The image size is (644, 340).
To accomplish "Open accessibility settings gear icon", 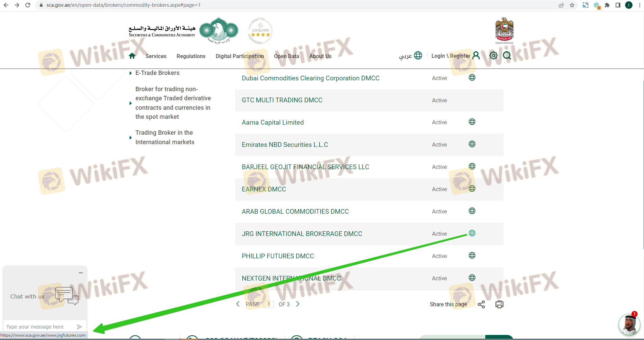I will [x=493, y=55].
